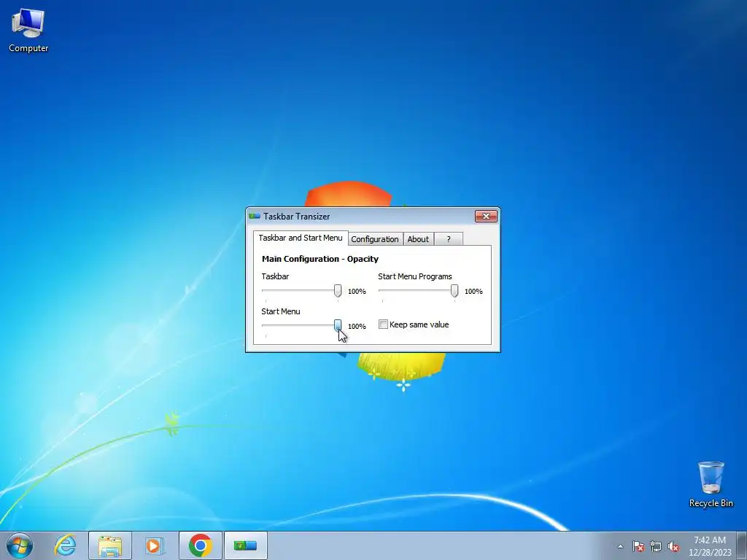Click the Start Menu opacity slider thumb

point(338,326)
